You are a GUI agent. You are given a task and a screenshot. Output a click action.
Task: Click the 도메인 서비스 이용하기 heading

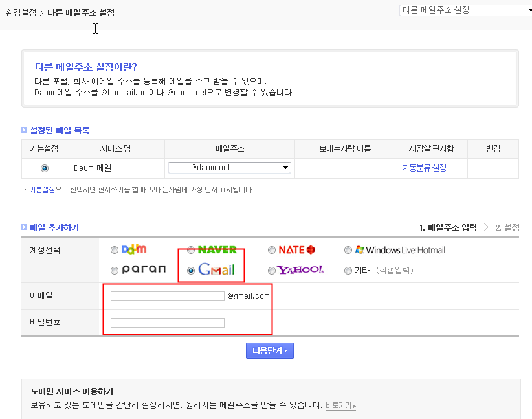[x=72, y=392]
